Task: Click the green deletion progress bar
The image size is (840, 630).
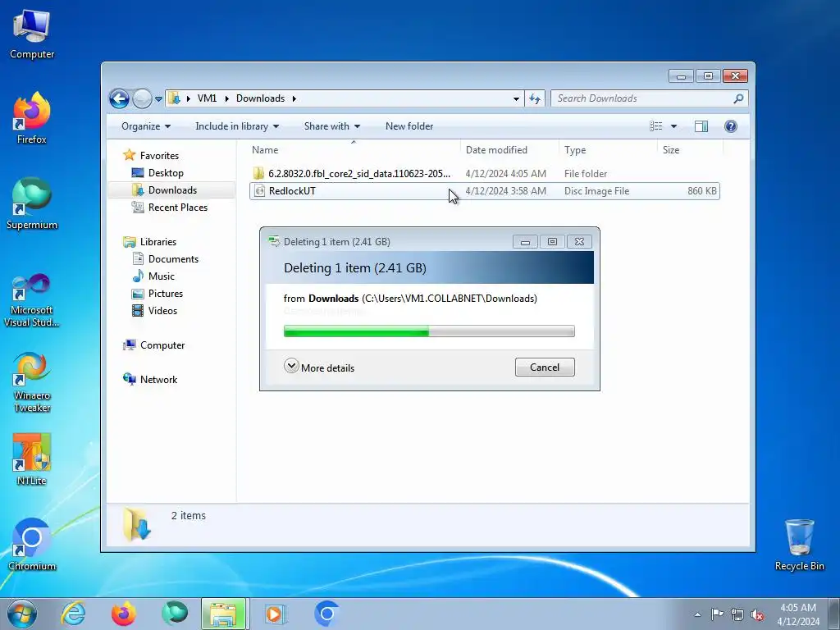Action: coord(429,331)
